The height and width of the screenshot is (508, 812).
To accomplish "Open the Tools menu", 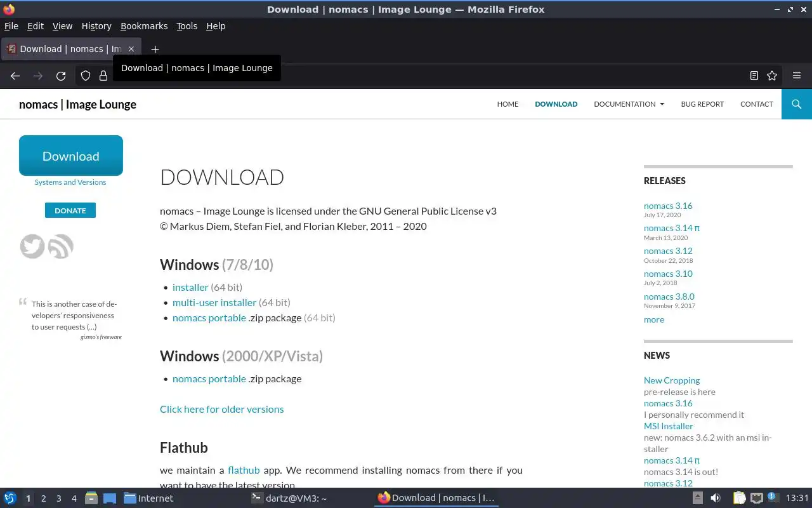I will point(187,26).
